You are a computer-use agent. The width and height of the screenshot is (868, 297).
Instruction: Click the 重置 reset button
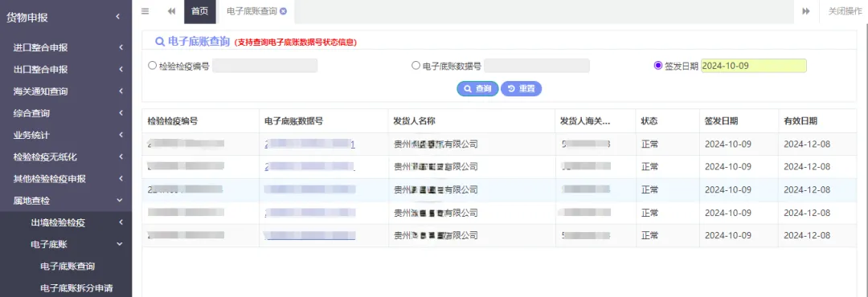[521, 88]
